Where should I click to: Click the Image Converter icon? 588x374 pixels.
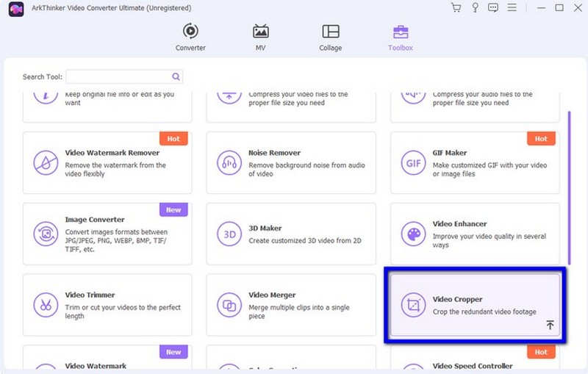tap(46, 234)
